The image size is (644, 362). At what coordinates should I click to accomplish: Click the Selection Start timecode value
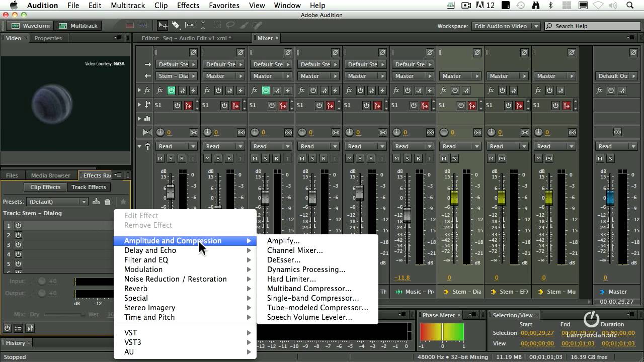[x=537, y=333]
